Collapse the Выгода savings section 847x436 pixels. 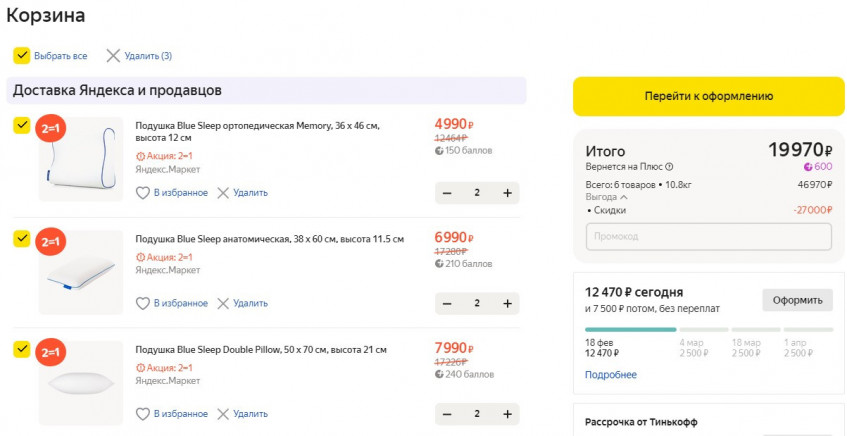[x=624, y=197]
